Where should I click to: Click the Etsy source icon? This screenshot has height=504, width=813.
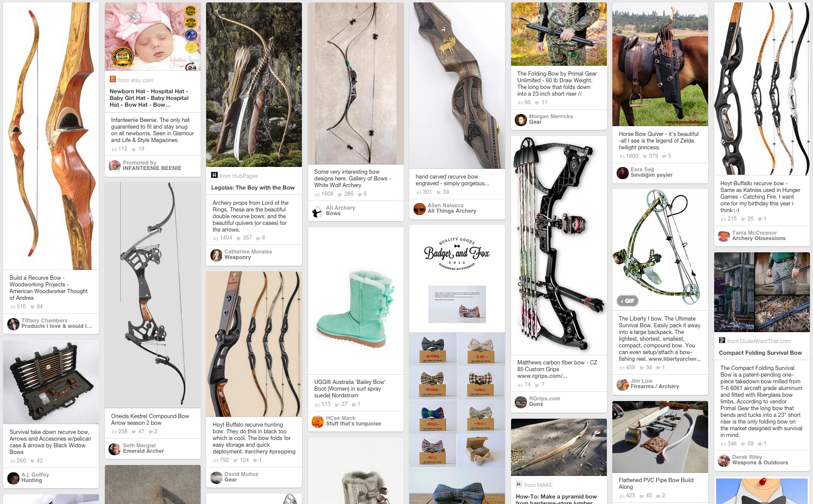(x=113, y=79)
